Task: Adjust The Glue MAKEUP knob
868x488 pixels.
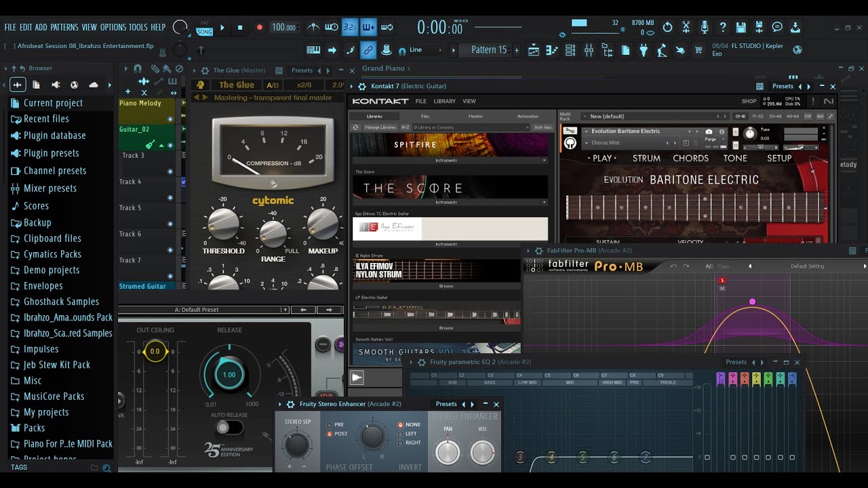Action: pyautogui.click(x=323, y=224)
